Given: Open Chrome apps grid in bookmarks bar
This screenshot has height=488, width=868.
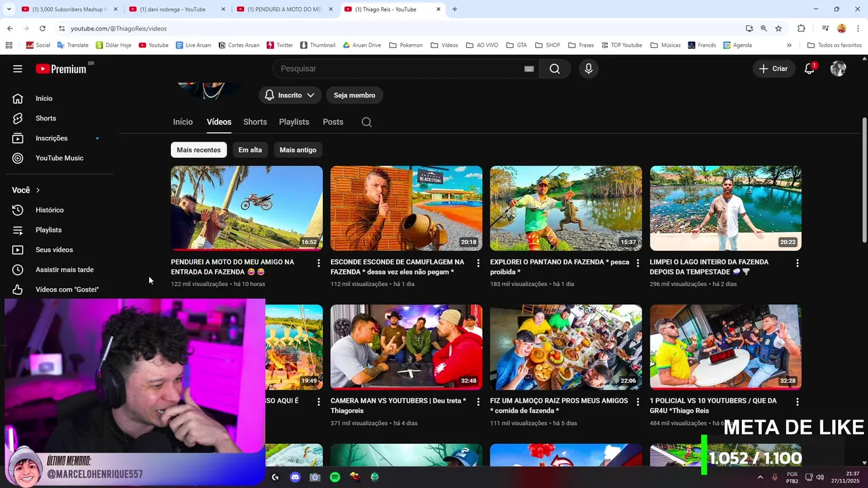Looking at the screenshot, I should point(9,45).
